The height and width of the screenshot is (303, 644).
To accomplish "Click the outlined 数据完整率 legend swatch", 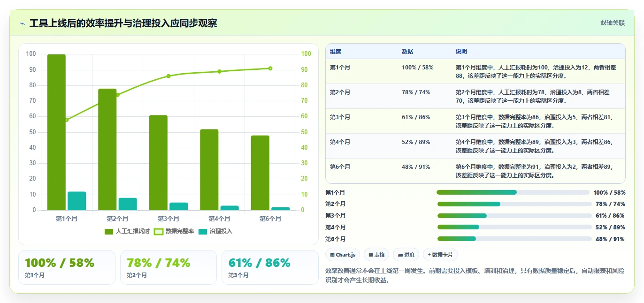I will [159, 232].
